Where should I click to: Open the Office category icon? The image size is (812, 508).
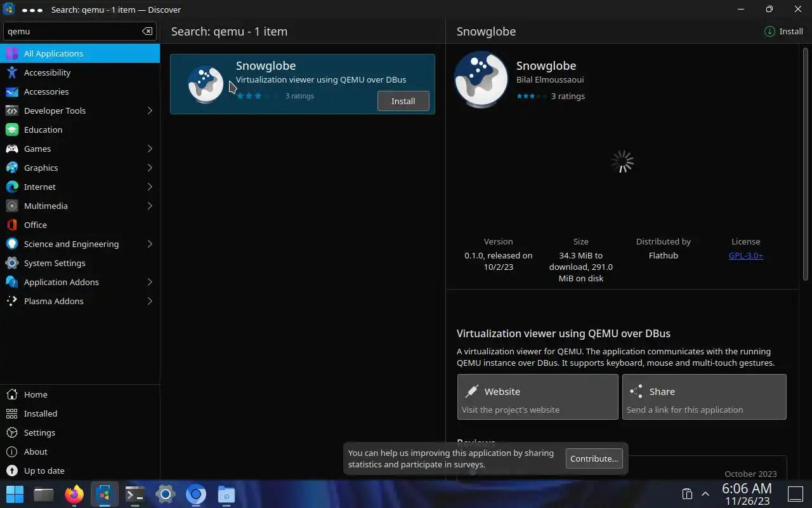tap(12, 225)
